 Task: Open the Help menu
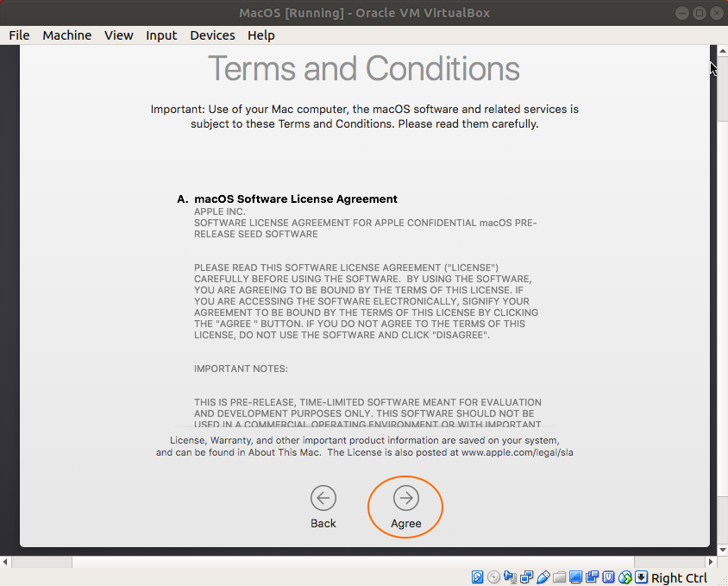(261, 35)
